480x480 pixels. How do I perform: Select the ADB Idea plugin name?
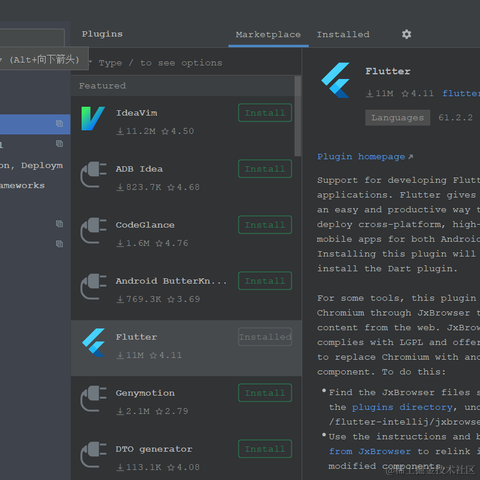point(139,169)
